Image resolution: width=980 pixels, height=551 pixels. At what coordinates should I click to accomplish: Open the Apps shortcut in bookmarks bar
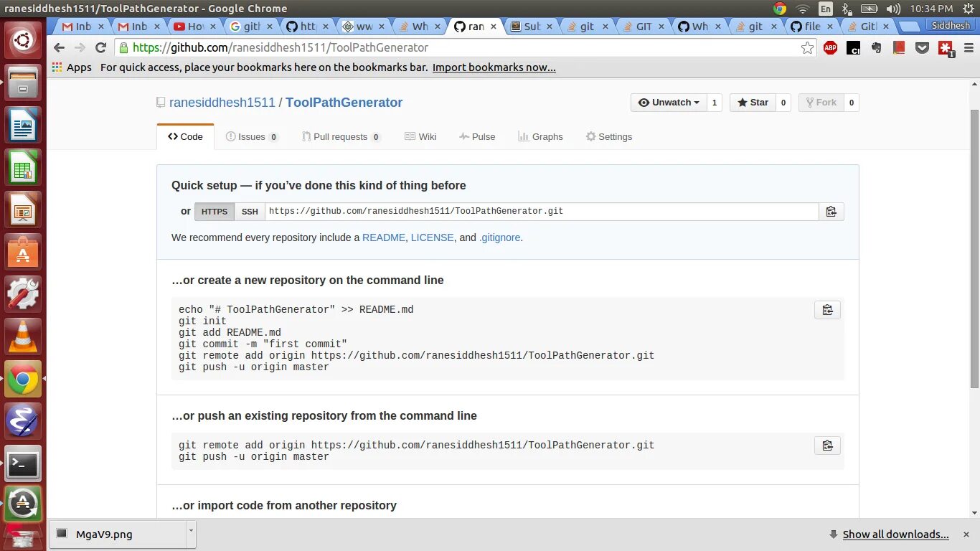pos(72,67)
